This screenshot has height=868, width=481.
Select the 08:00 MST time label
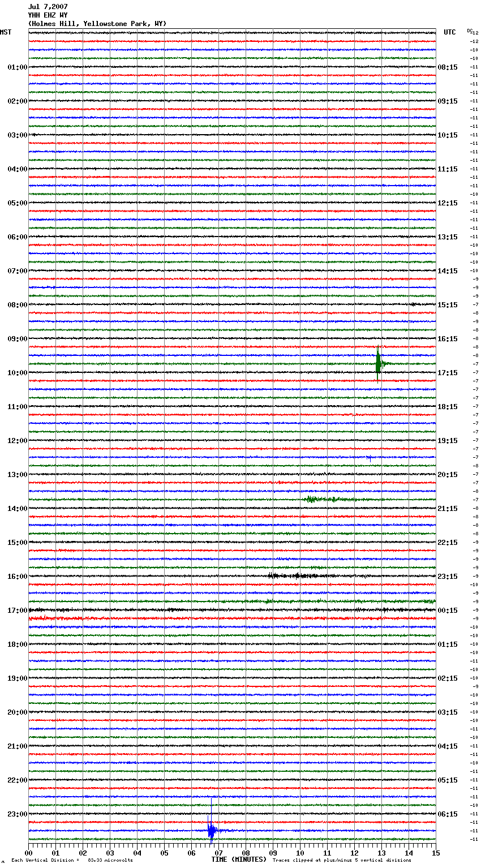[18, 305]
